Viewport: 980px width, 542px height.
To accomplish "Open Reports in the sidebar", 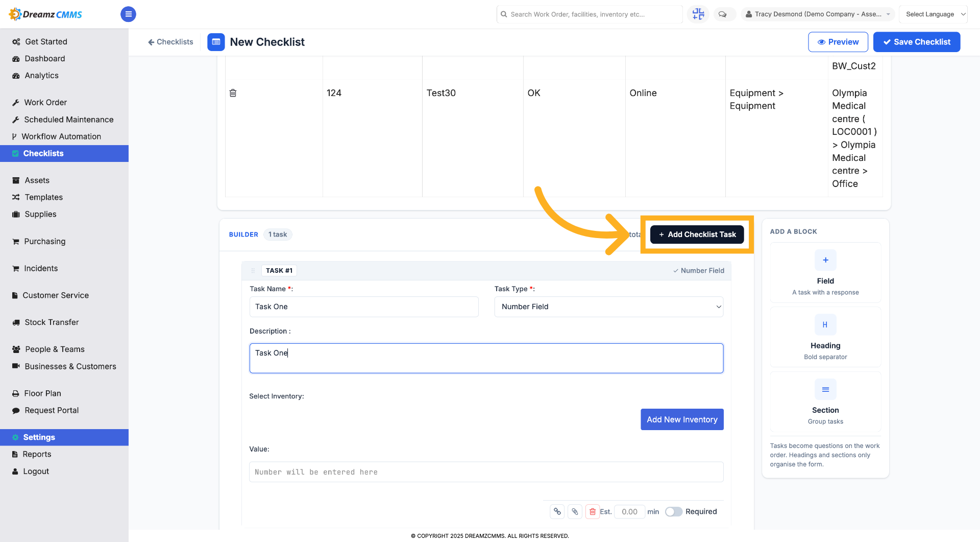I will (x=37, y=454).
